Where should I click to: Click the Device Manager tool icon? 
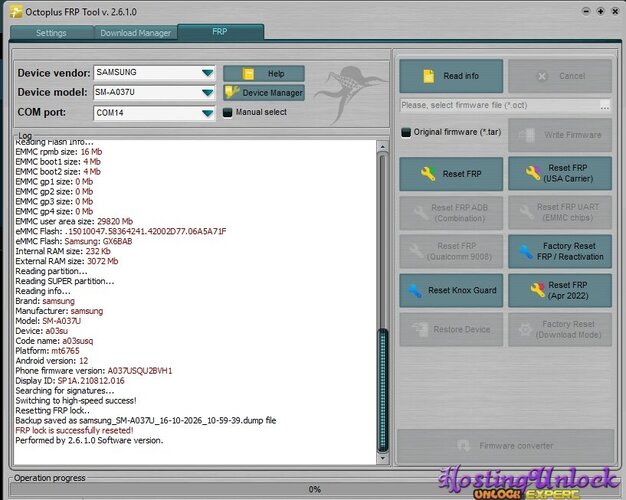[x=232, y=92]
